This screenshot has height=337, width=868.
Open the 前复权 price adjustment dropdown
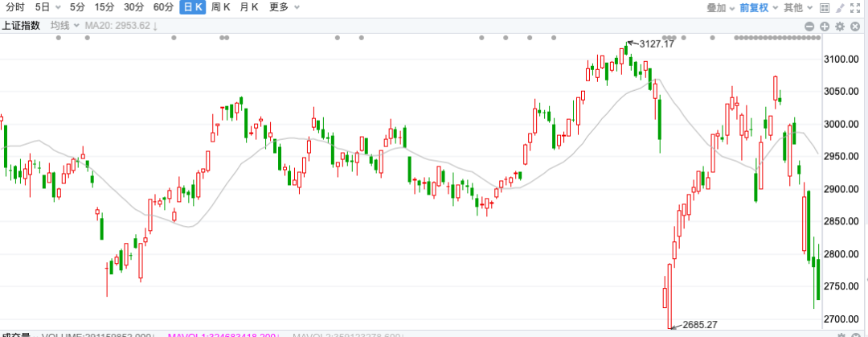click(759, 8)
